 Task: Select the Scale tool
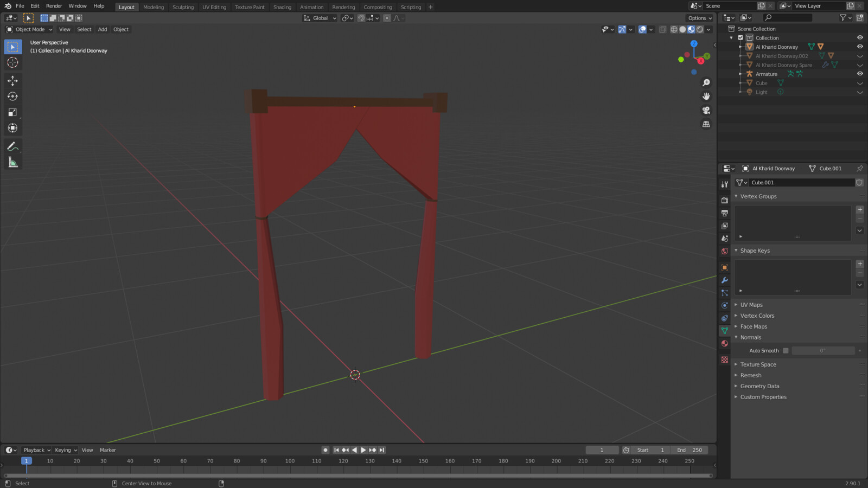13,112
